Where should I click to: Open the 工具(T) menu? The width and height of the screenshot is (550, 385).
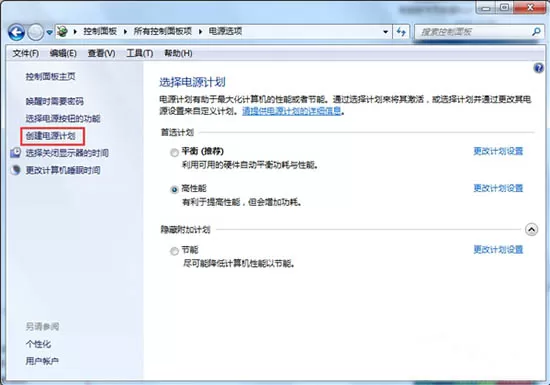[140, 53]
